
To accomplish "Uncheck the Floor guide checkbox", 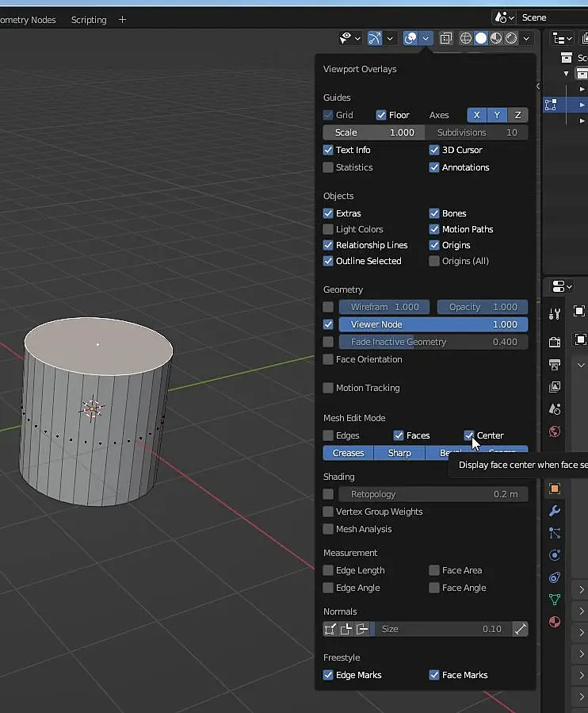I will (381, 115).
